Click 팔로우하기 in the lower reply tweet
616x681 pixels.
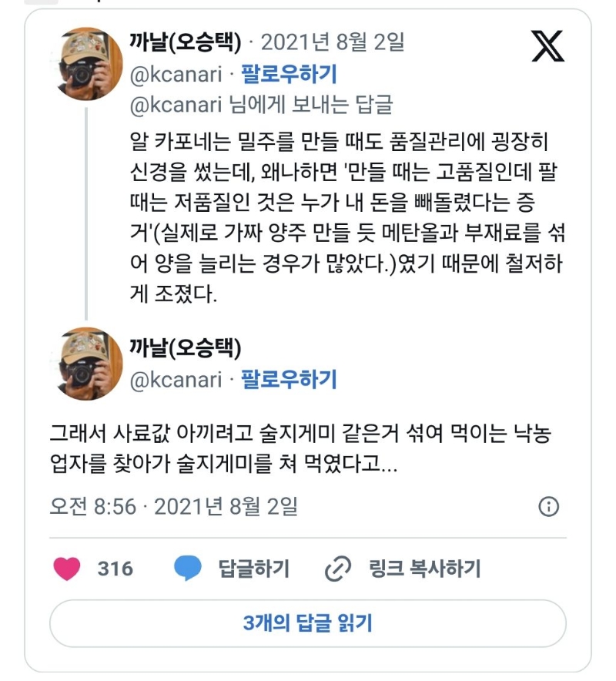tap(289, 379)
